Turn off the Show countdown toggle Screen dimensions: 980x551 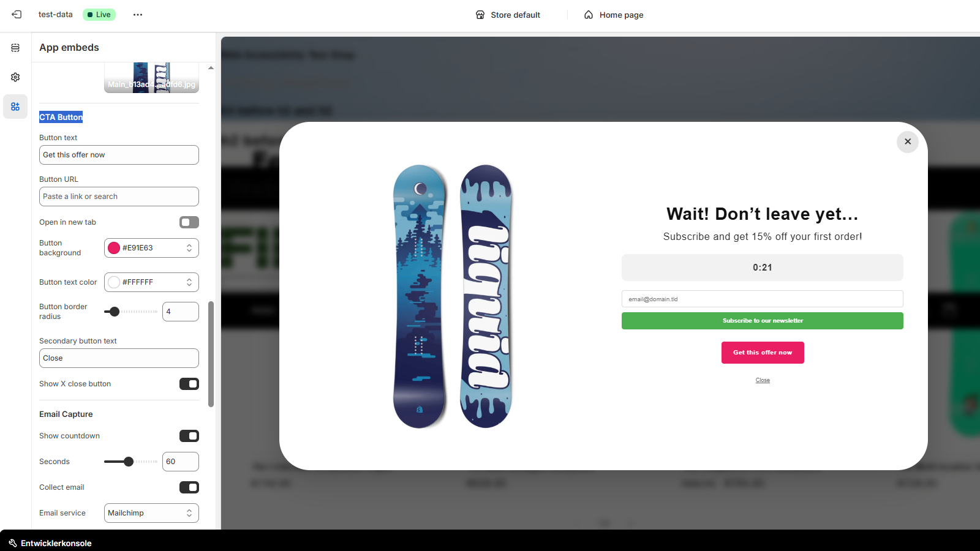[189, 436]
